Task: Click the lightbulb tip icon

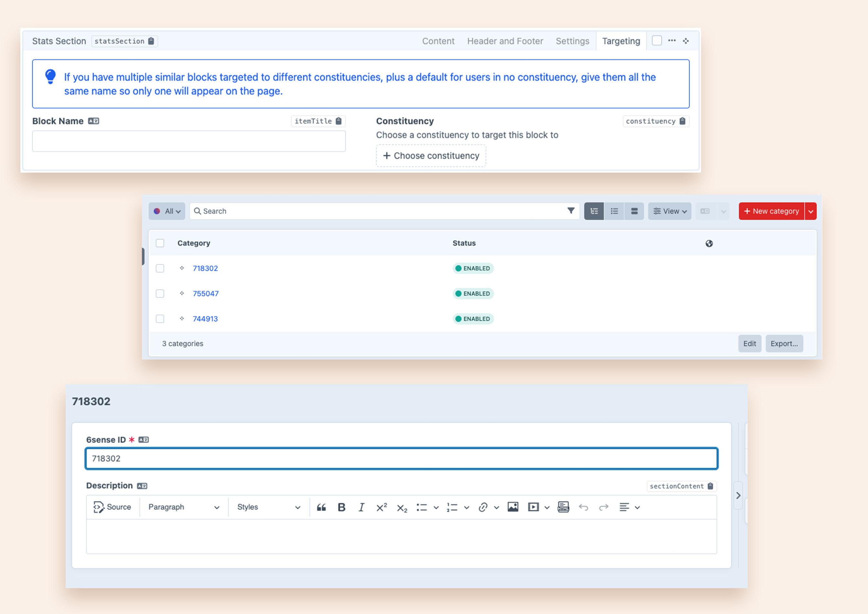Action: pyautogui.click(x=50, y=77)
